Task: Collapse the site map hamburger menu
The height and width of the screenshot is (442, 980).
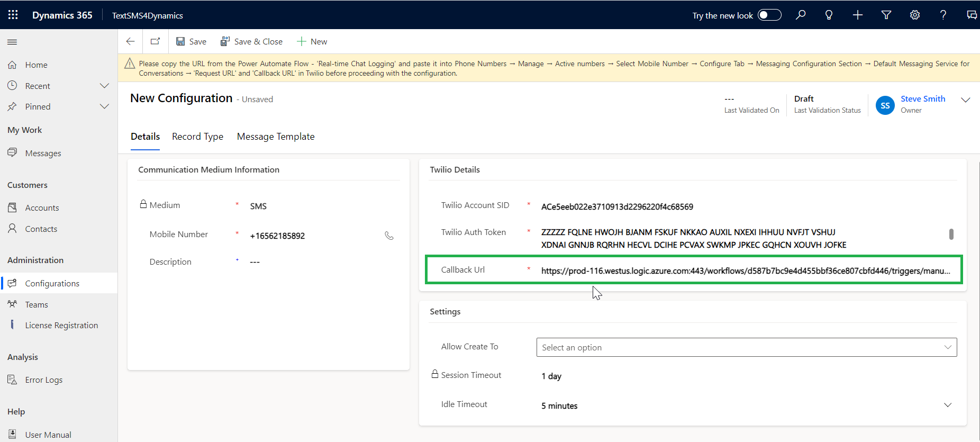Action: pos(12,42)
